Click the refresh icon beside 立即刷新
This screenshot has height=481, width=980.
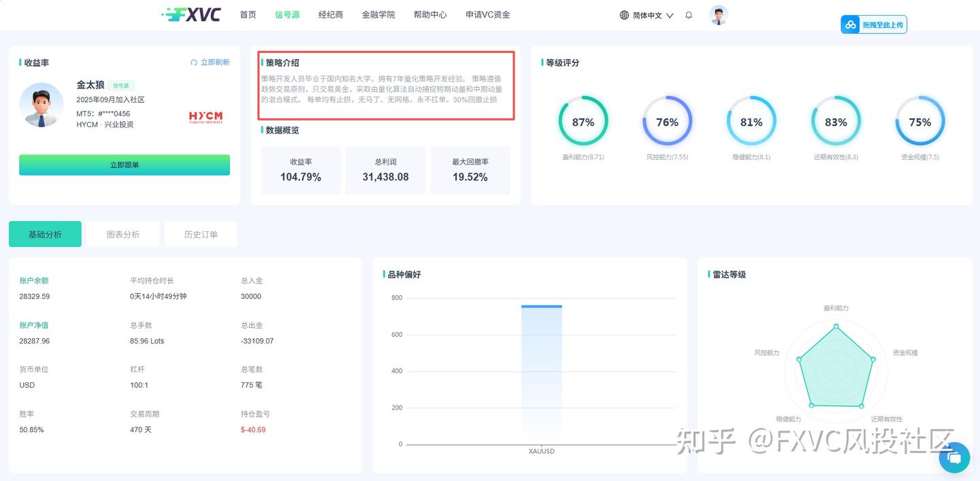(194, 63)
